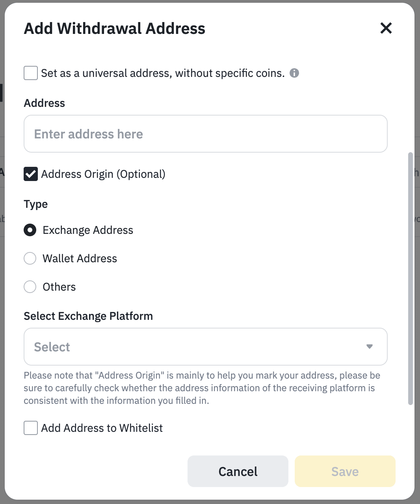Tick the universal address checkbox
Image resolution: width=420 pixels, height=504 pixels.
(31, 73)
